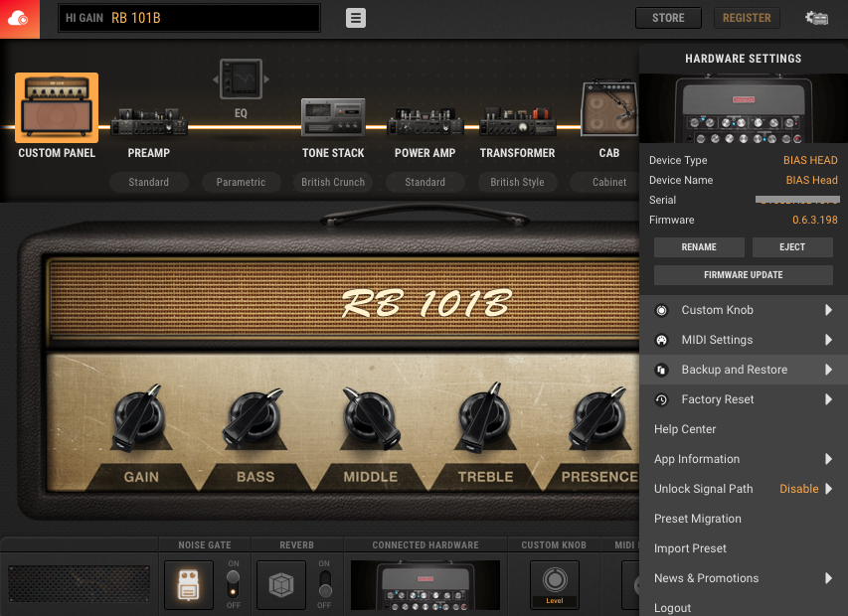Select the EQ module icon

tap(240, 79)
